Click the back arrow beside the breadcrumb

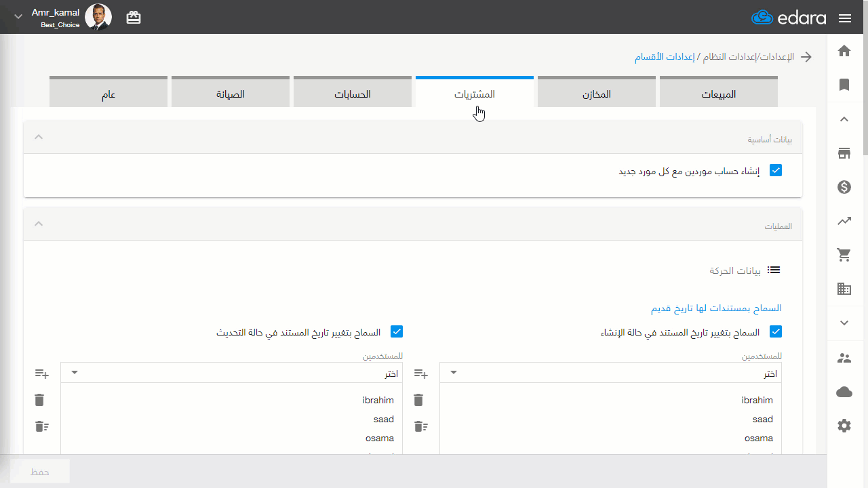click(x=806, y=57)
